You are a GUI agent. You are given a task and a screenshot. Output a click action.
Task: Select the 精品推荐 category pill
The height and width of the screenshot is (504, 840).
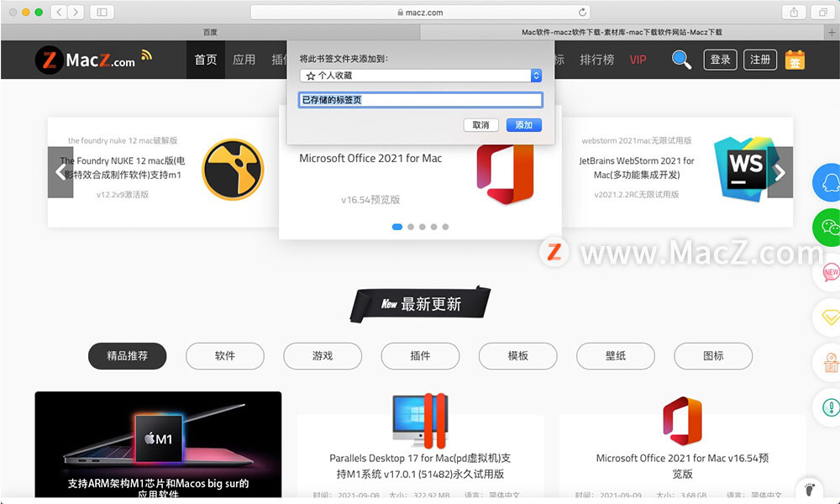(128, 355)
